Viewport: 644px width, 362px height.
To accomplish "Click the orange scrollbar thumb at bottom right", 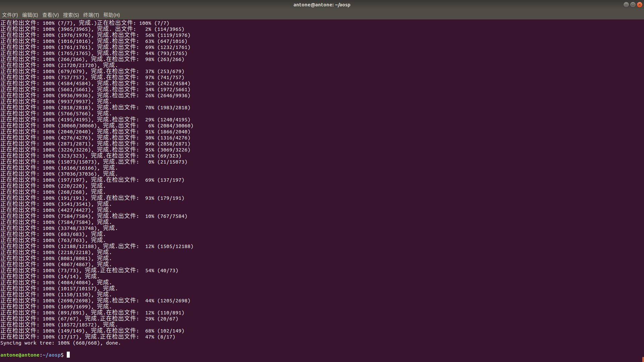I will [x=642, y=359].
